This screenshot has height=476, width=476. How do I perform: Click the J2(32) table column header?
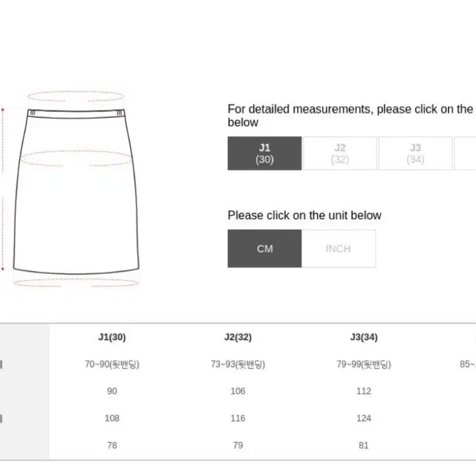(x=238, y=337)
